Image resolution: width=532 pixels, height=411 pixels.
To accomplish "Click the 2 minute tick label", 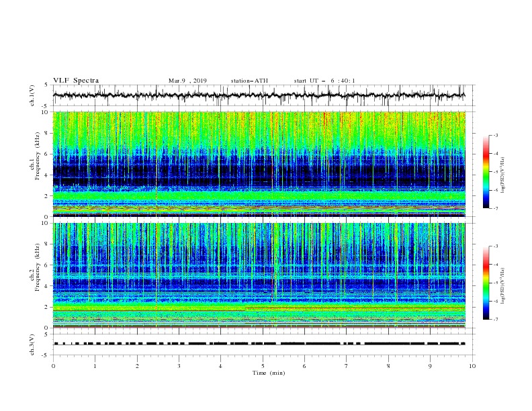I will [137, 366].
